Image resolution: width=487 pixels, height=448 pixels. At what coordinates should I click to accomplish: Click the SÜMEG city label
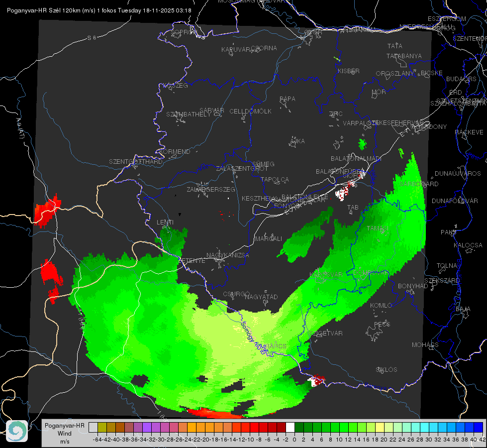point(263,164)
